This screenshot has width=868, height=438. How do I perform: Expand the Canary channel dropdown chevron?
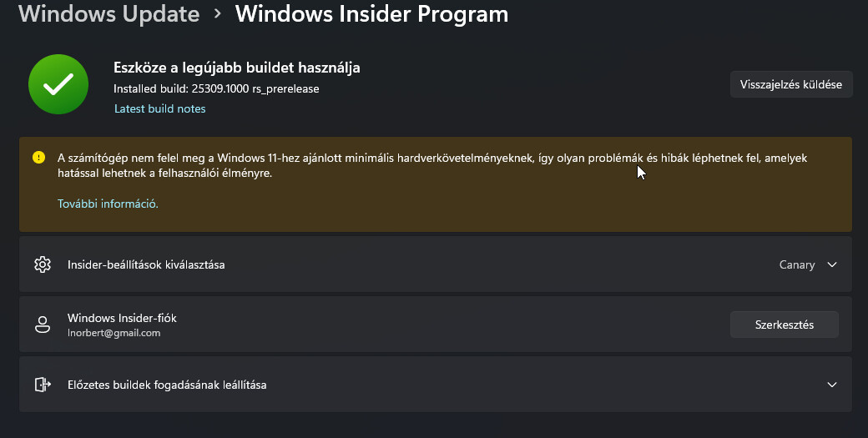832,265
